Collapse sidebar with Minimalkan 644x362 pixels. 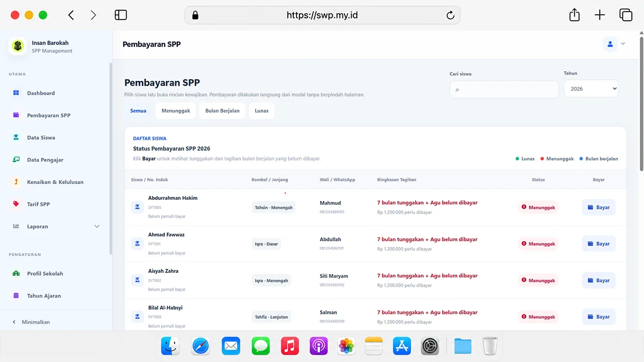tap(31, 322)
